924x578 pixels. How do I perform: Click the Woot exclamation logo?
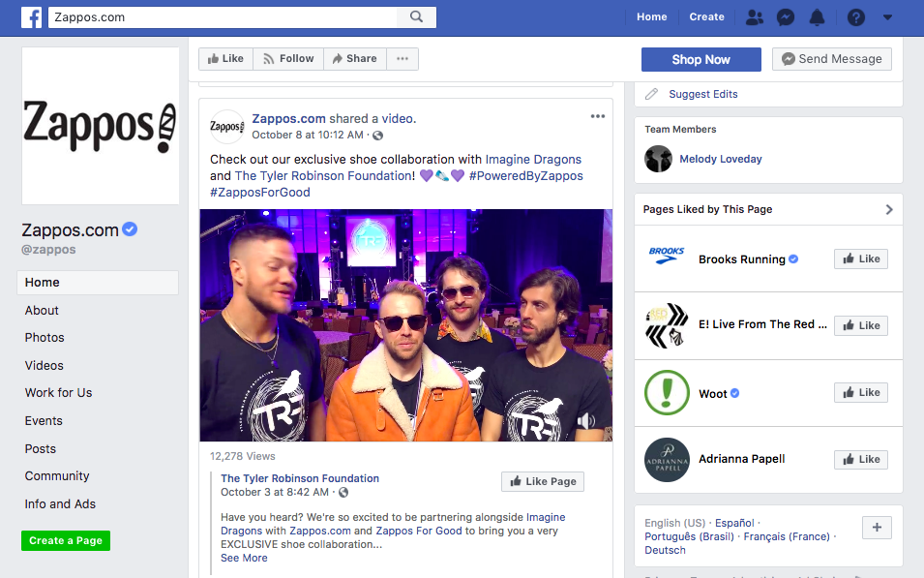coord(667,393)
